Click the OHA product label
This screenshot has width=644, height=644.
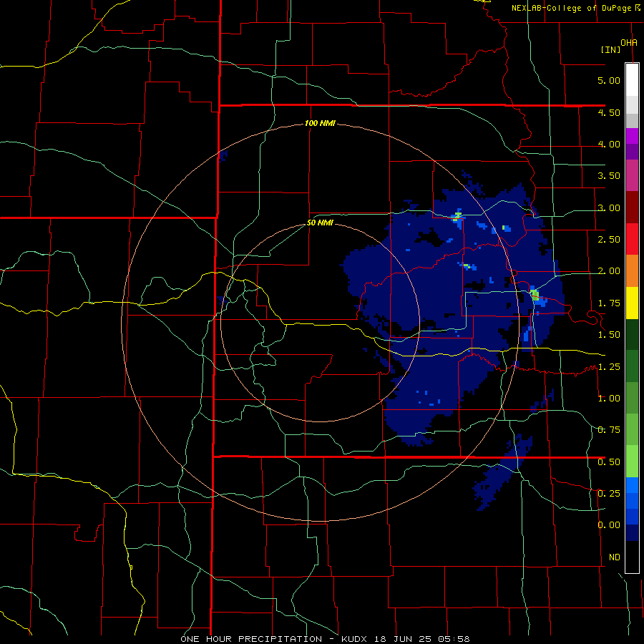[629, 43]
